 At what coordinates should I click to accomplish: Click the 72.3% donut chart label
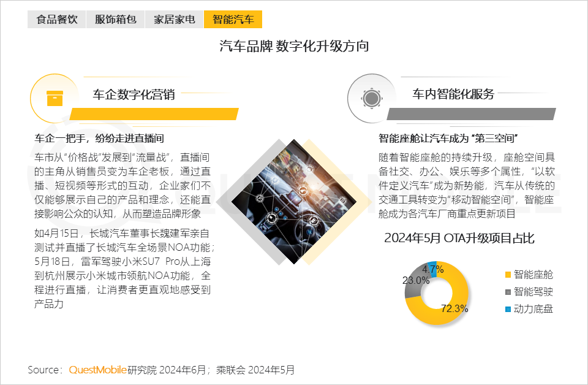pos(454,308)
